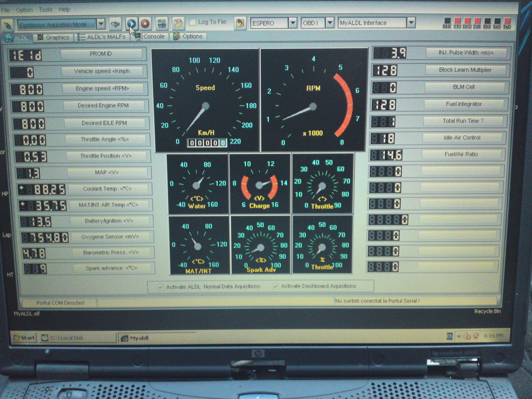Enable the Log To File checkbox
Screen dimensions: 532x399
coord(192,22)
